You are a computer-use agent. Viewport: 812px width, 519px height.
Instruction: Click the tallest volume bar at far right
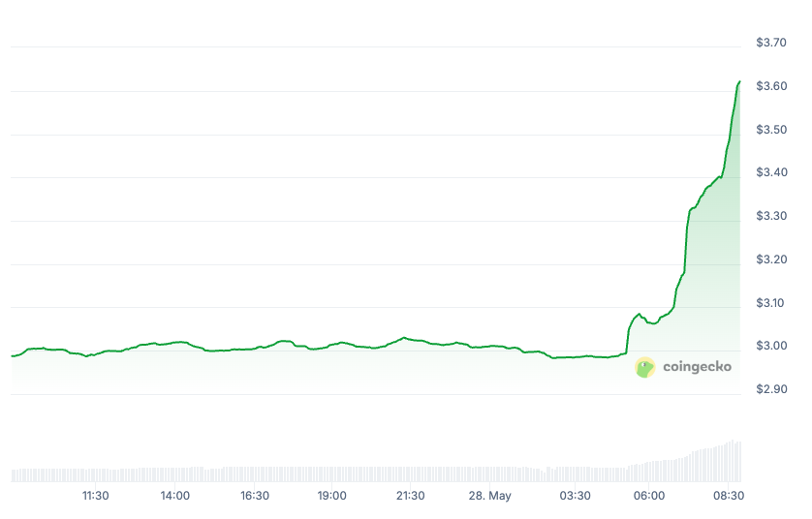pyautogui.click(x=739, y=462)
